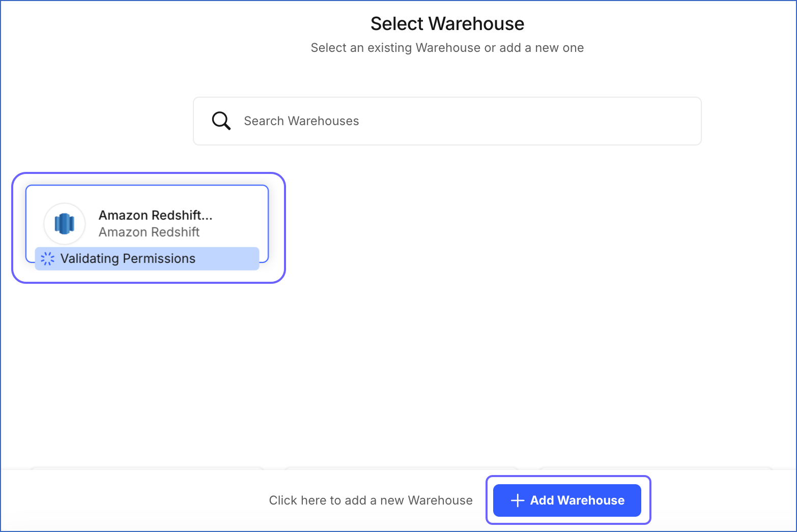
Task: Focus the Search Warehouses input field
Action: [447, 121]
